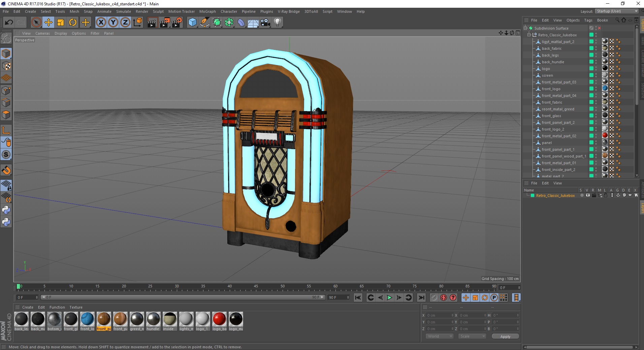Click the end frame 90 F field
The width and height of the screenshot is (644, 350).
[339, 297]
